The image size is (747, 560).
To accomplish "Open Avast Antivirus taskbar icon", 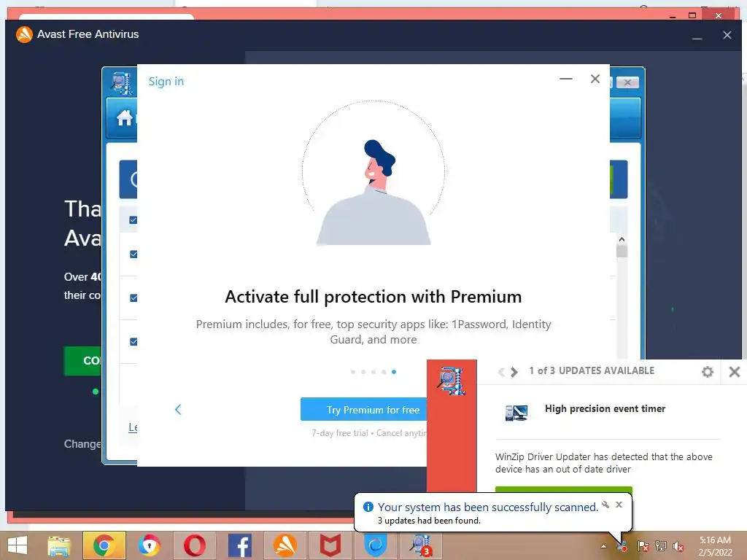I will (x=285, y=545).
